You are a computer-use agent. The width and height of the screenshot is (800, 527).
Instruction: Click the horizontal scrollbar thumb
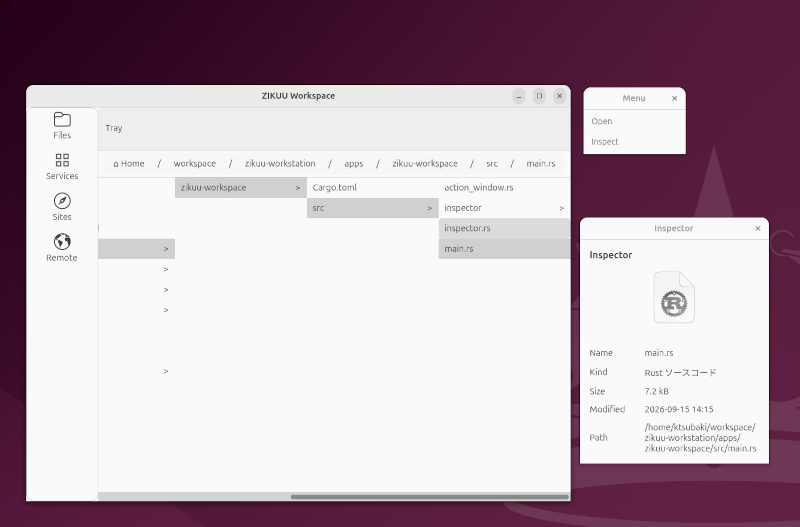pos(430,497)
